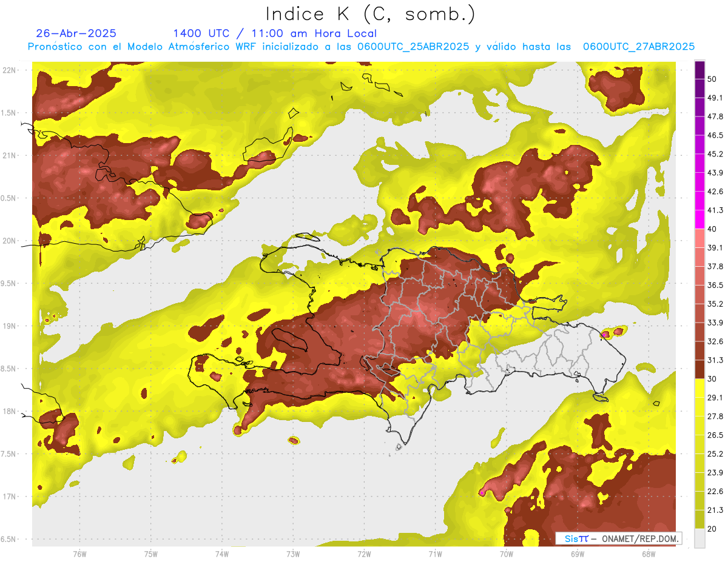Click the '19N' latitude axis label
The image size is (728, 562).
click(x=9, y=326)
